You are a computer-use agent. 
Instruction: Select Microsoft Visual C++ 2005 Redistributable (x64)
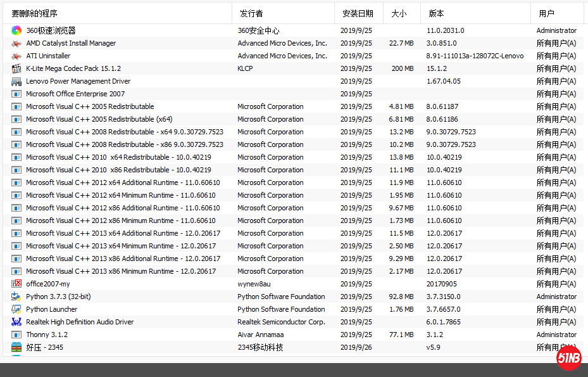pos(99,119)
